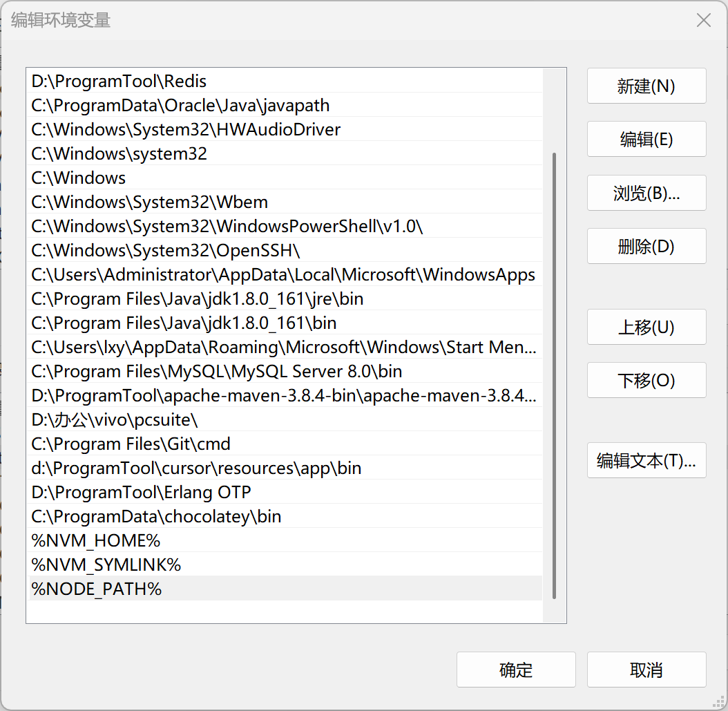The image size is (728, 711).
Task: Select the C:\Program Files\Git\cmd entry
Action: pyautogui.click(x=285, y=444)
